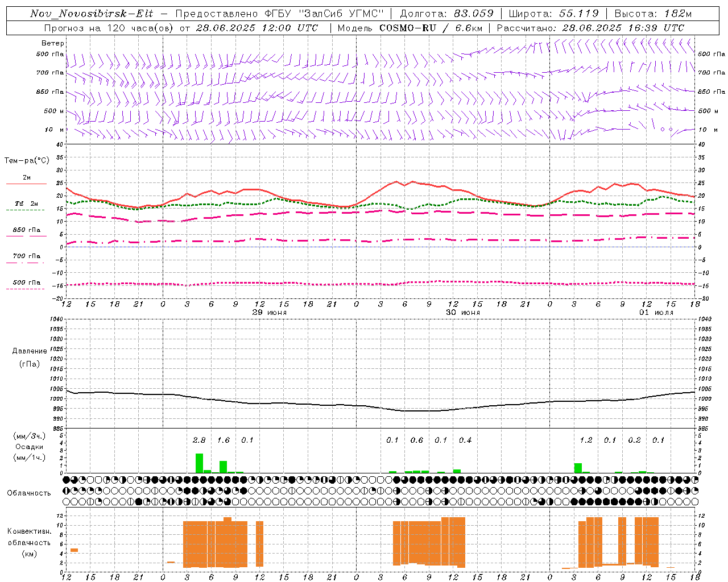The width and height of the screenshot is (728, 582).
Task: Click the 1.2 precipitation total
Action: [x=586, y=440]
